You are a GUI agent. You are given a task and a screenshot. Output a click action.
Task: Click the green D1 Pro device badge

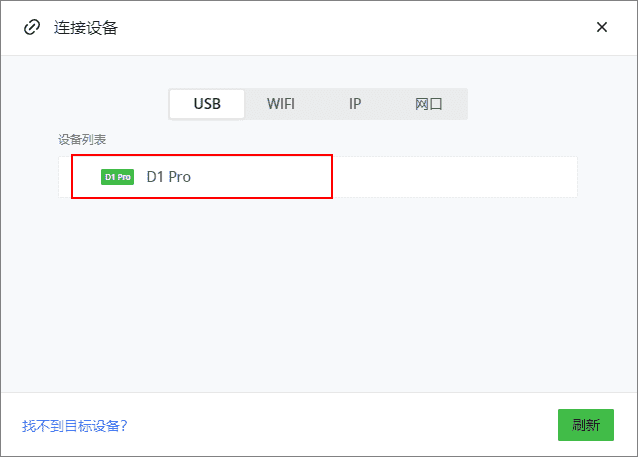click(117, 177)
